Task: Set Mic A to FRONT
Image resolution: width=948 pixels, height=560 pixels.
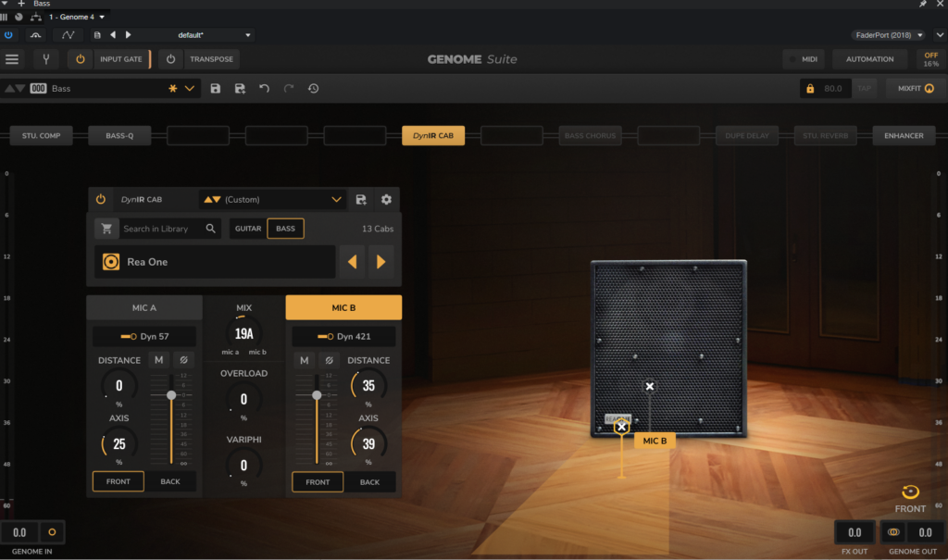Action: point(118,481)
